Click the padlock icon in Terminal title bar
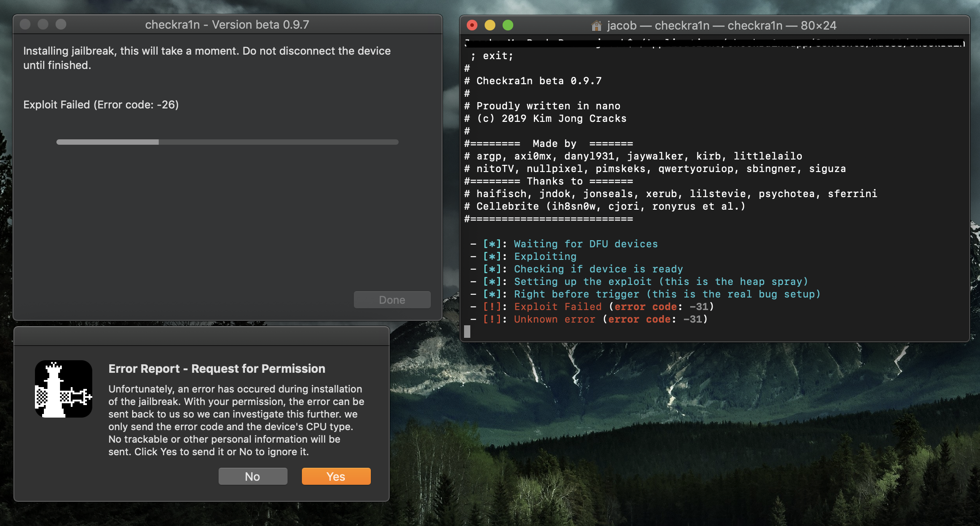 coord(596,26)
